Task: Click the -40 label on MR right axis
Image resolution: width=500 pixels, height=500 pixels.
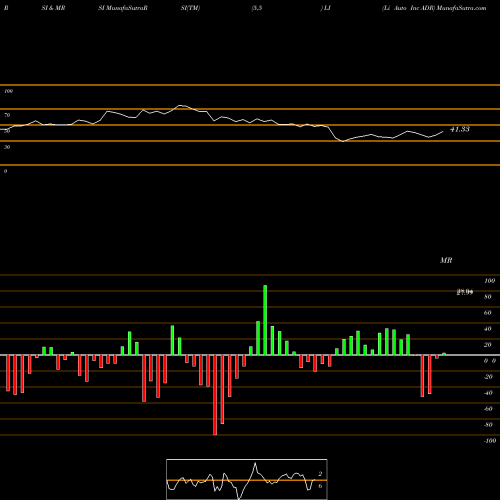Action: click(488, 393)
